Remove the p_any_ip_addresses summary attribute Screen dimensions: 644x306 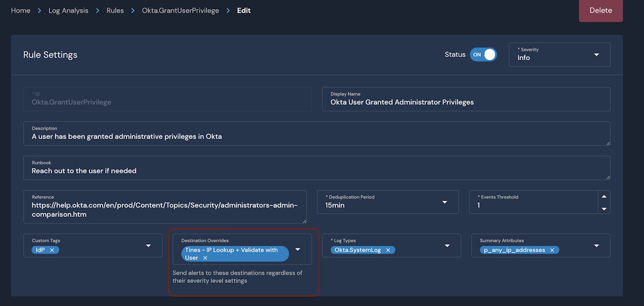pos(552,250)
